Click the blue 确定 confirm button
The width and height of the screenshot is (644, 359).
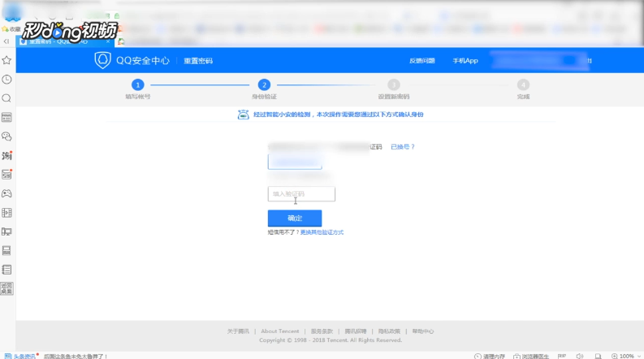pyautogui.click(x=295, y=218)
